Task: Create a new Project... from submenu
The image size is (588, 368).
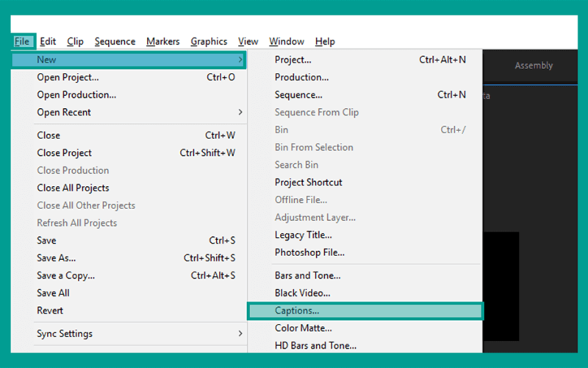Action: [x=365, y=60]
